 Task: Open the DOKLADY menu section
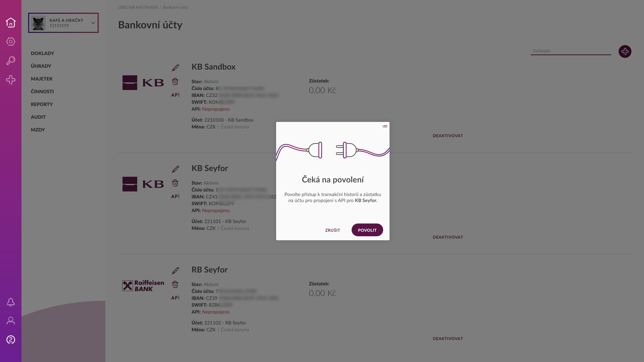pyautogui.click(x=42, y=53)
